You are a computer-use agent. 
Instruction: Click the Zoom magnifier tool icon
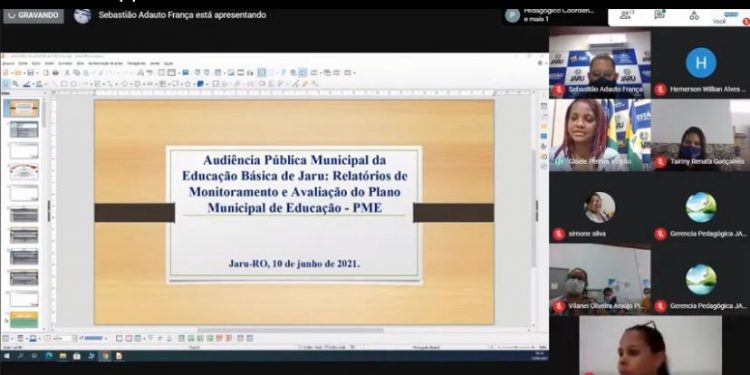pyautogui.click(x=16, y=84)
